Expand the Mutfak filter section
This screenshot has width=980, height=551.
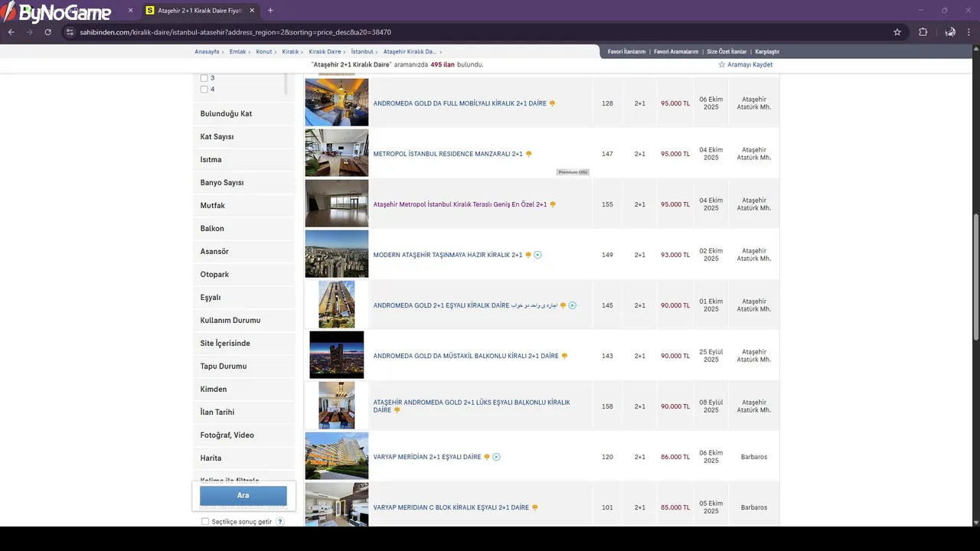tap(243, 206)
